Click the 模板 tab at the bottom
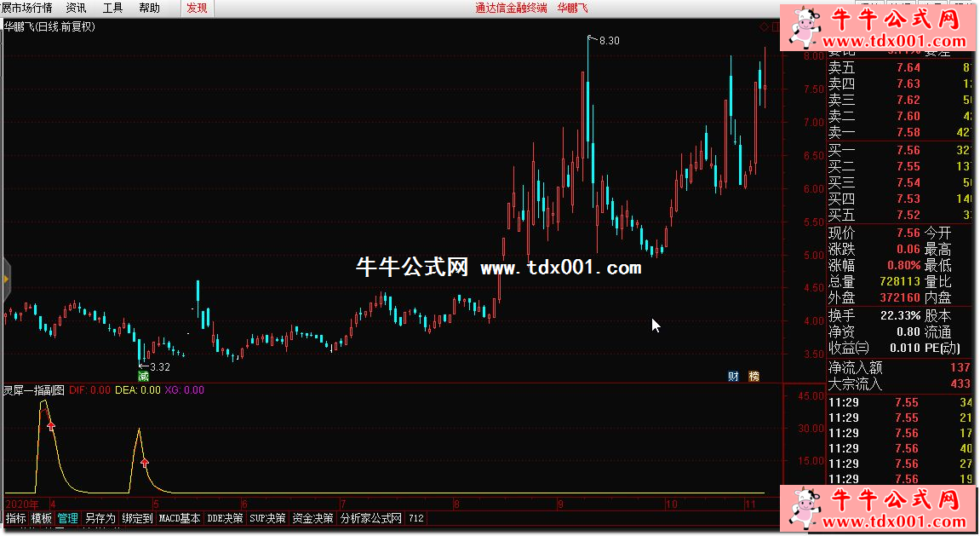This screenshot has width=980, height=536. coord(42,518)
